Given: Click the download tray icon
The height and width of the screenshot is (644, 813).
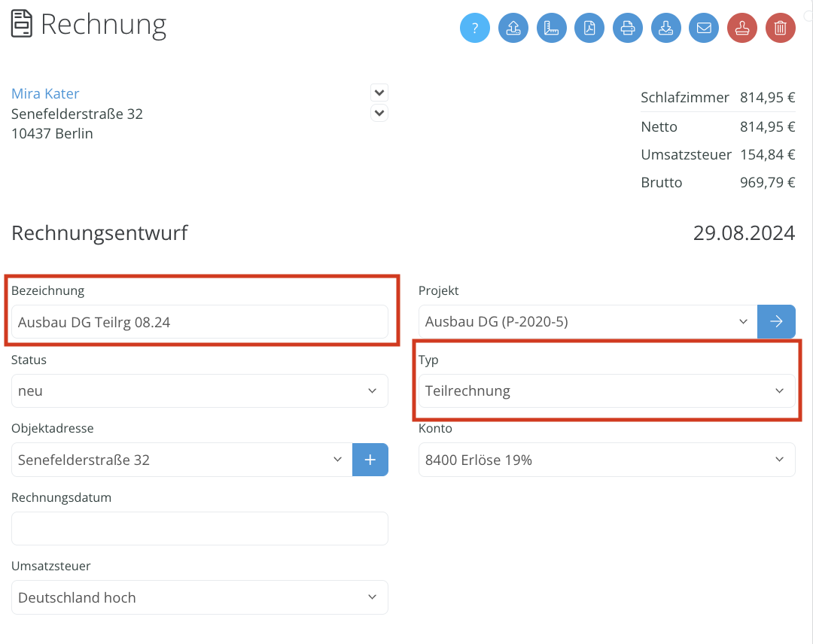Looking at the screenshot, I should [x=665, y=28].
